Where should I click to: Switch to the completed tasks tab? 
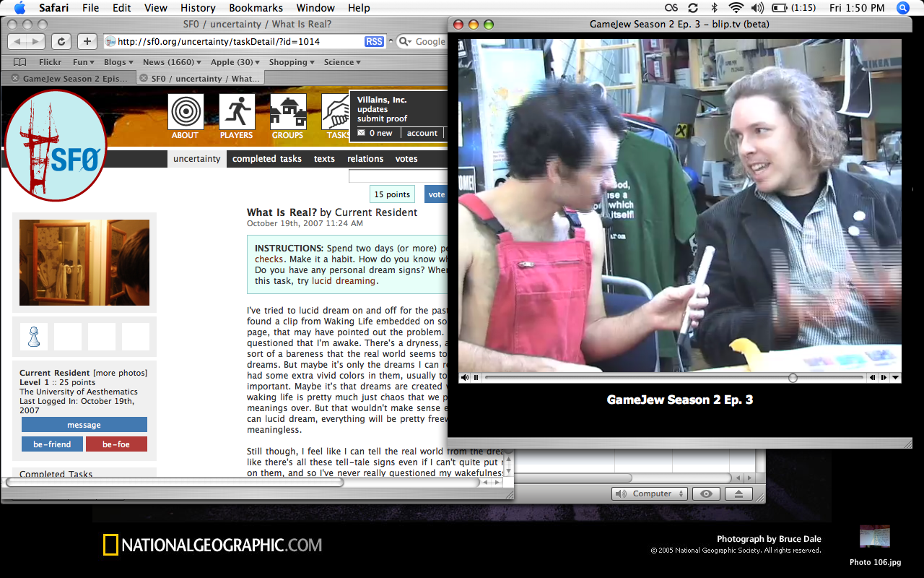[x=266, y=159]
